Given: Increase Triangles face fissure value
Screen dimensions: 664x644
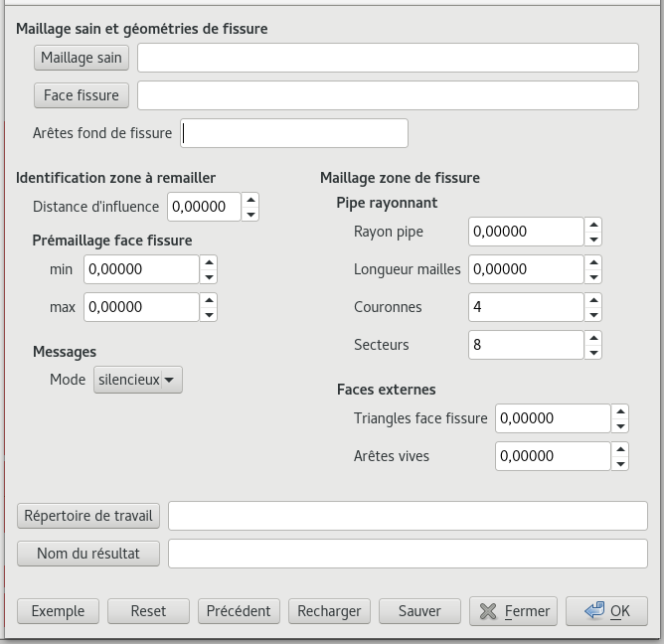Looking at the screenshot, I should [x=620, y=410].
